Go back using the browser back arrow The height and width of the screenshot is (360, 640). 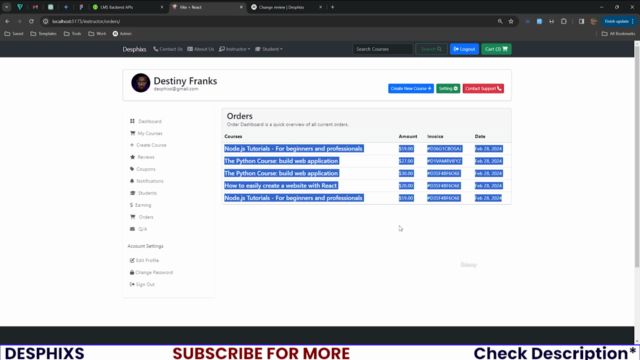click(x=7, y=21)
